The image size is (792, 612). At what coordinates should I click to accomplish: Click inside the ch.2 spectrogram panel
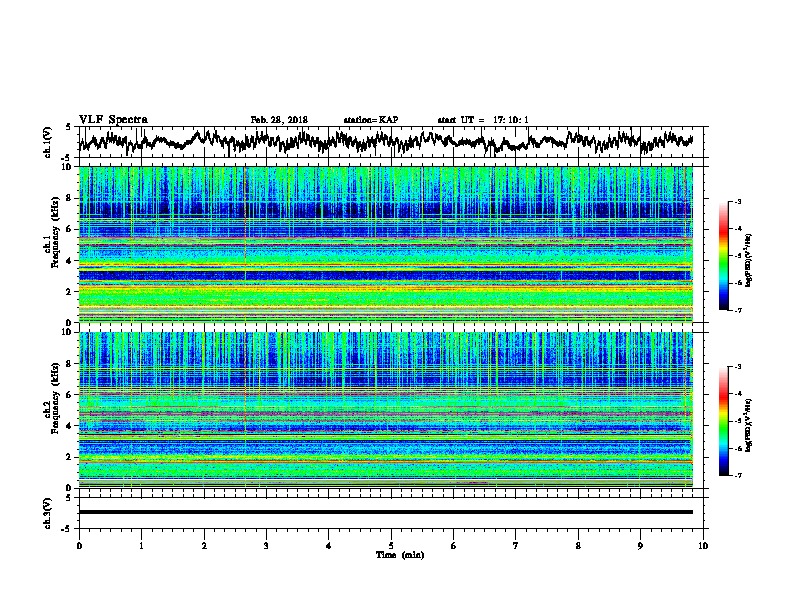pos(386,410)
